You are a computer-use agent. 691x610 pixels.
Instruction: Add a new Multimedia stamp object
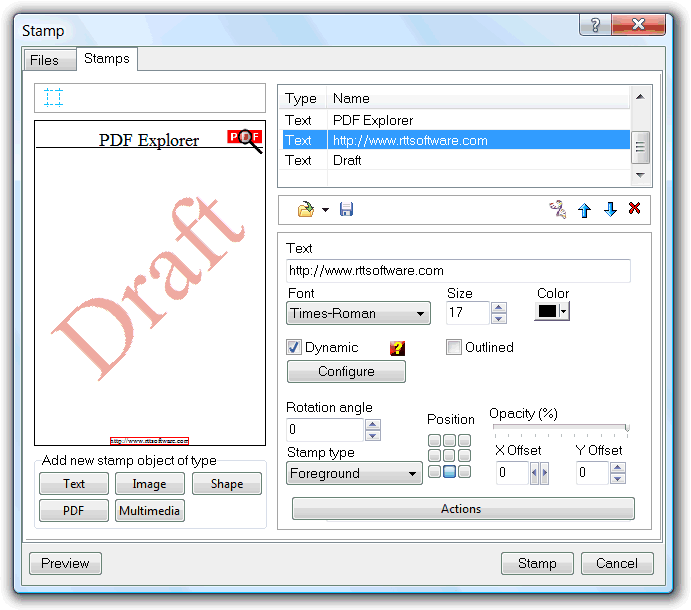[x=149, y=511]
